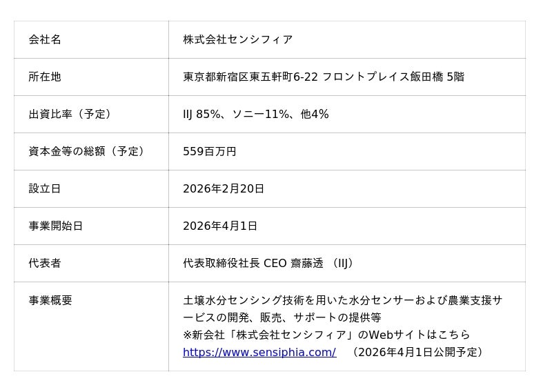The height and width of the screenshot is (392, 552).
Task: Click the ービスの開発、販売、サポート text line
Action: click(282, 317)
